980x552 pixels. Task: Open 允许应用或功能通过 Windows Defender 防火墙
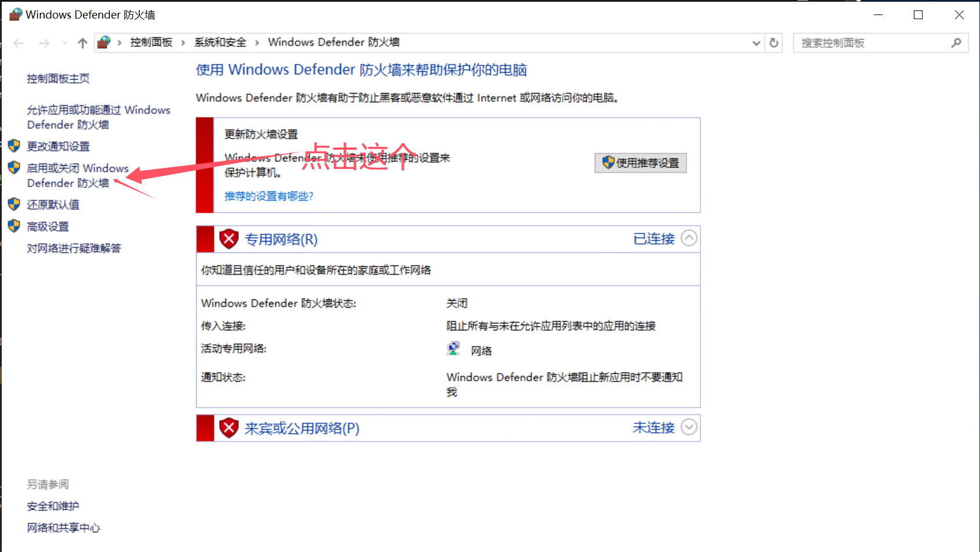coord(99,117)
